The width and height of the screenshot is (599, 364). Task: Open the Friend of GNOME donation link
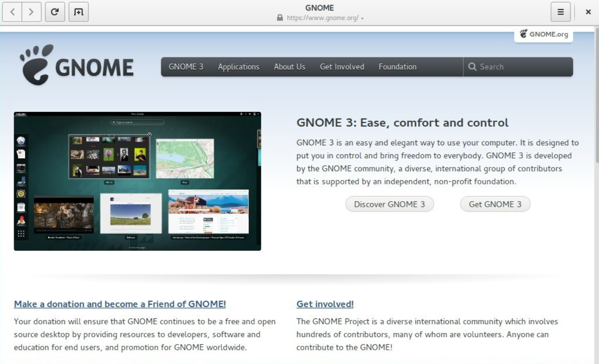tap(120, 304)
